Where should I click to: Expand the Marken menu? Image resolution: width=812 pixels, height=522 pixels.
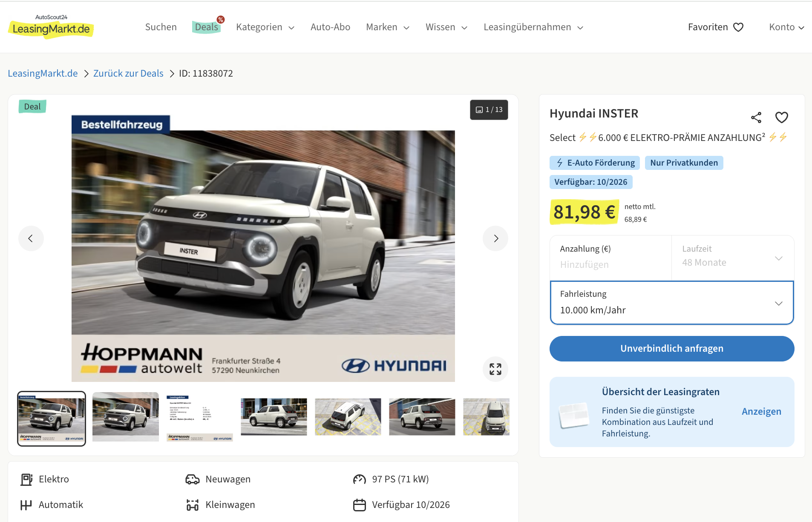pos(387,27)
